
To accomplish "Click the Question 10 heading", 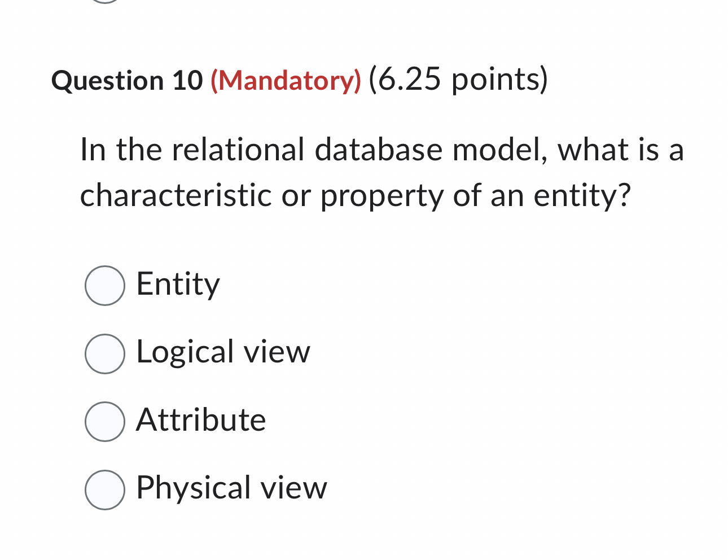I will tap(128, 80).
